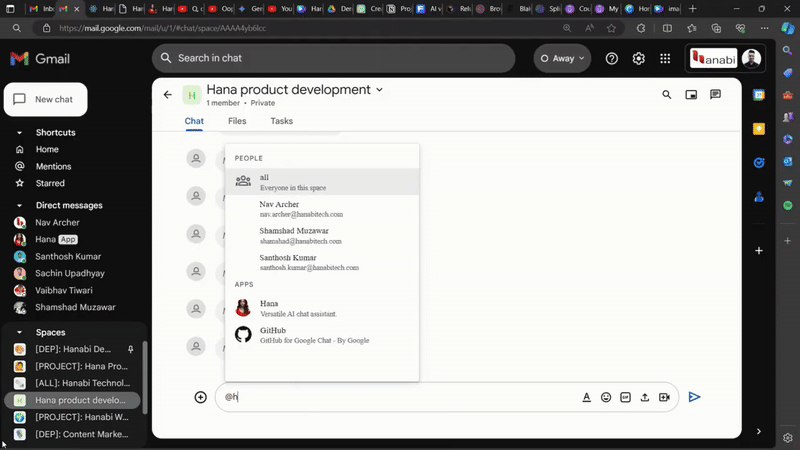This screenshot has height=450, width=800.
Task: Collapse the Spaces section
Action: pos(19,332)
